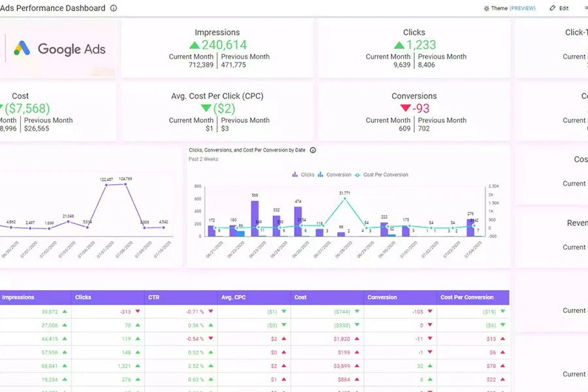Image resolution: width=588 pixels, height=392 pixels.
Task: Toggle the Clicks series in the chart legend
Action: [x=303, y=175]
